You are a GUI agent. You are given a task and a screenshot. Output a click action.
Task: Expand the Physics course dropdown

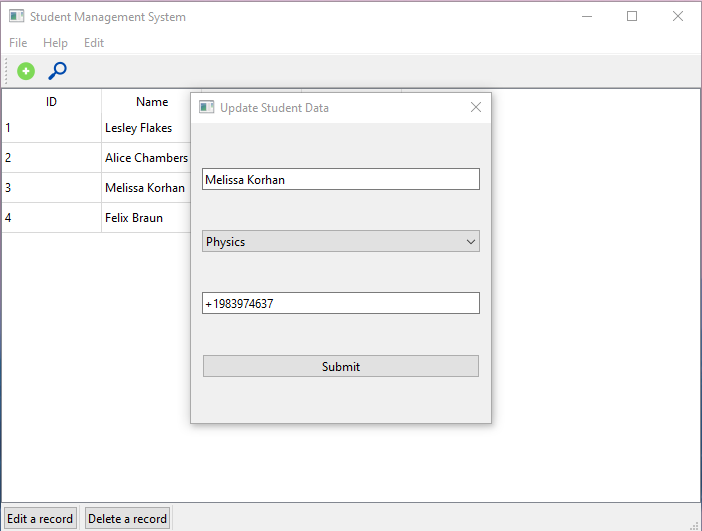[341, 242]
